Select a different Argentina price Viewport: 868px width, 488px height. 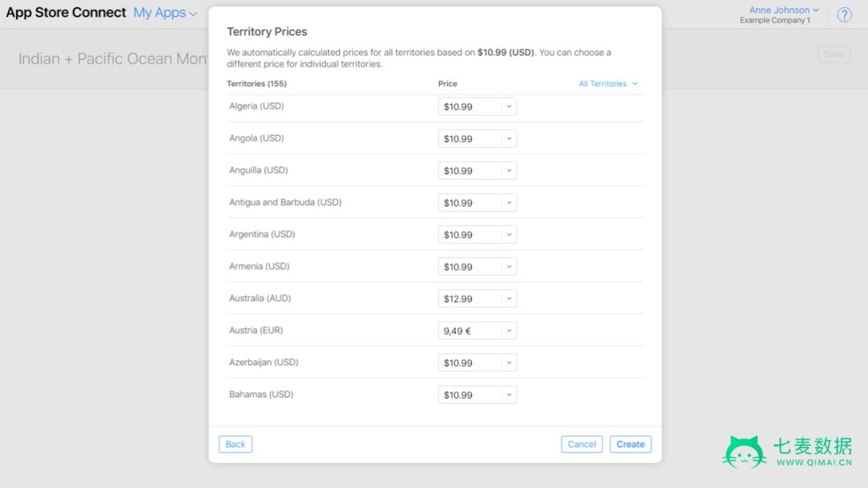point(477,235)
